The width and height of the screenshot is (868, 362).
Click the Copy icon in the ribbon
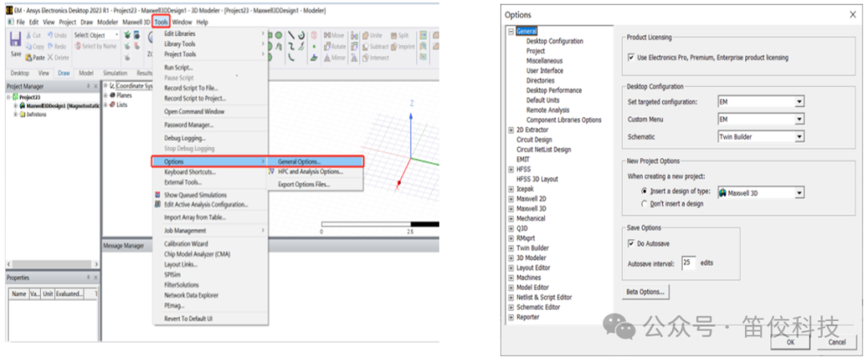[28, 47]
